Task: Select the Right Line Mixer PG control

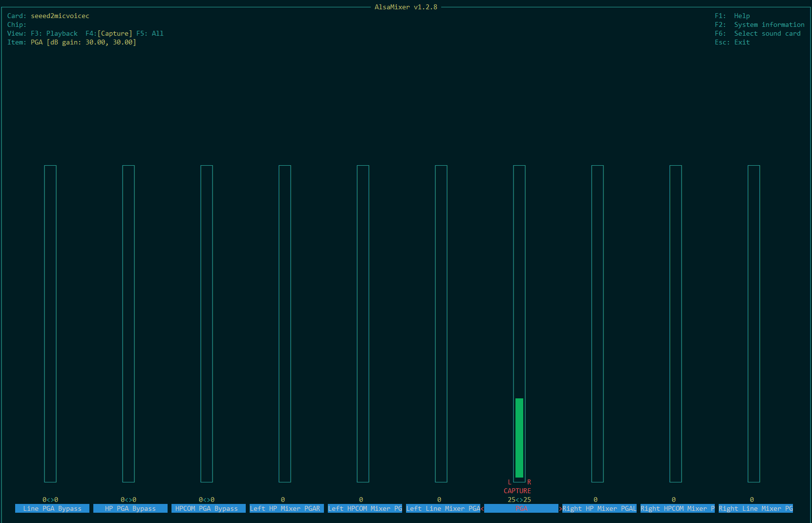Action: coord(756,508)
